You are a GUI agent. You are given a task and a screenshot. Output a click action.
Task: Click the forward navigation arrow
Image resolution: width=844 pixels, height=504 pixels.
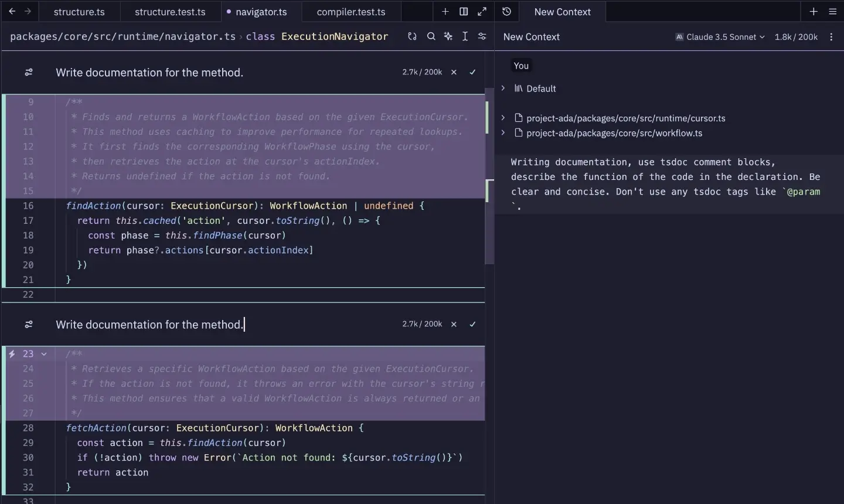pos(28,12)
